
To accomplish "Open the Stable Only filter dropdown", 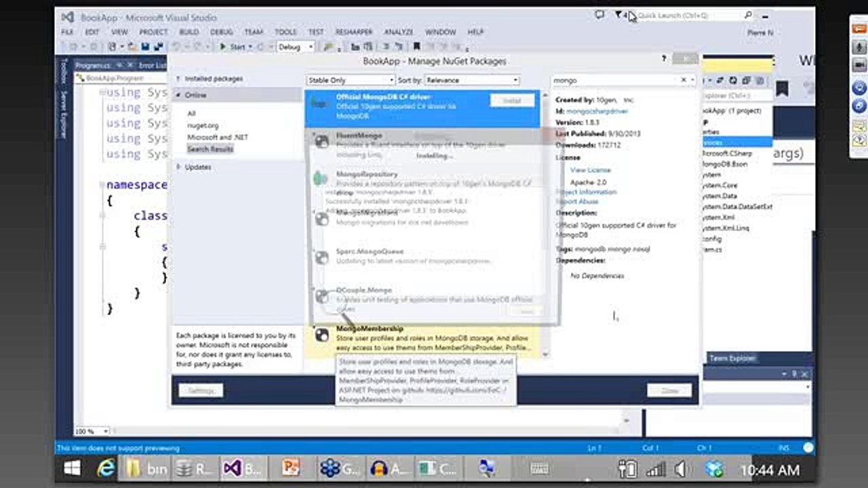I will pyautogui.click(x=351, y=80).
